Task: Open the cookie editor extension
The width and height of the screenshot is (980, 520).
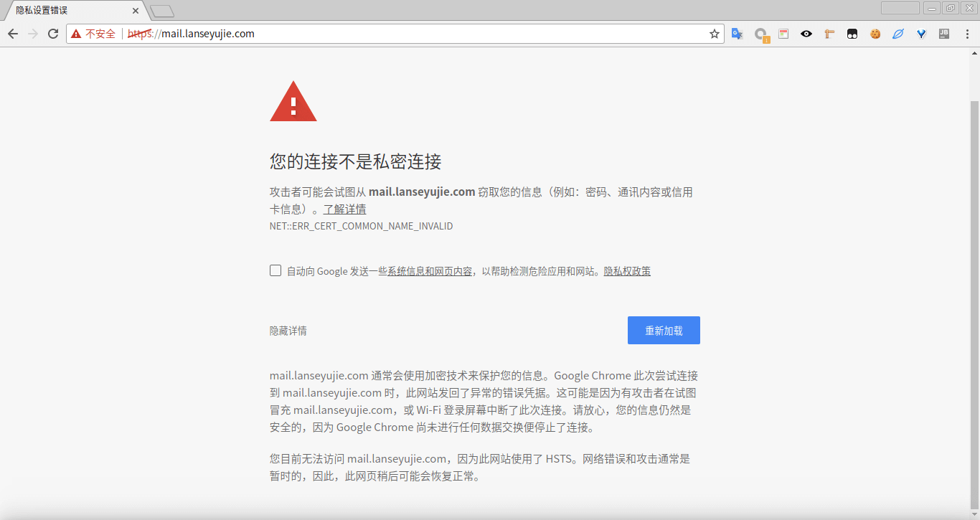Action: pyautogui.click(x=875, y=34)
